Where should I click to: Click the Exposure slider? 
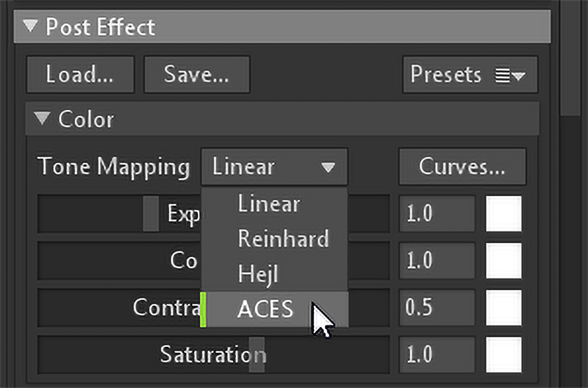(x=118, y=214)
